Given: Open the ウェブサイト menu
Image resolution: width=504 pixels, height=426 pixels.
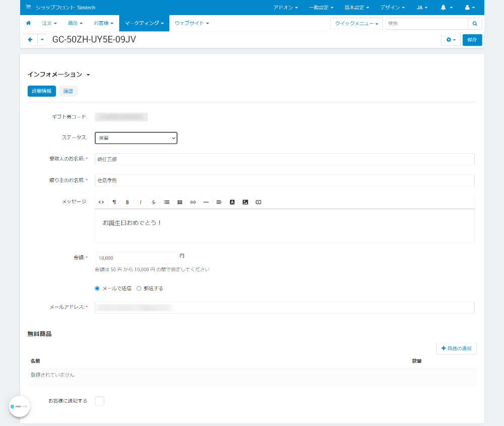Looking at the screenshot, I should pos(192,23).
